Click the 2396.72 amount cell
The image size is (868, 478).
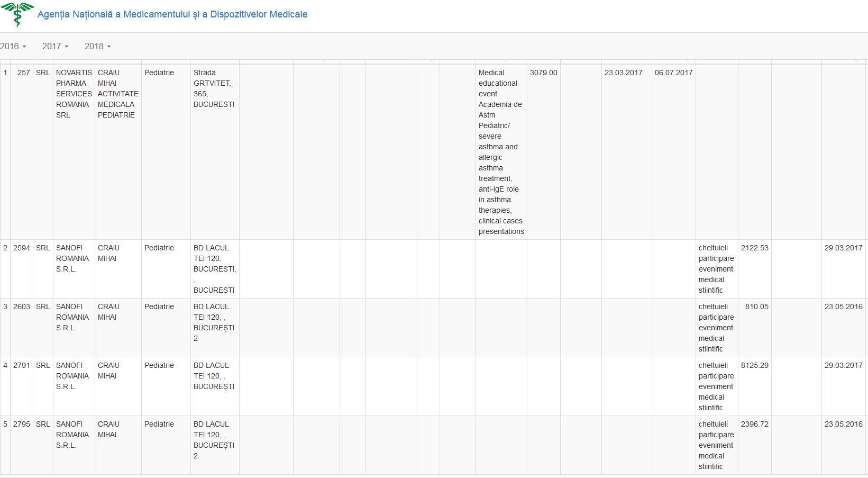754,424
